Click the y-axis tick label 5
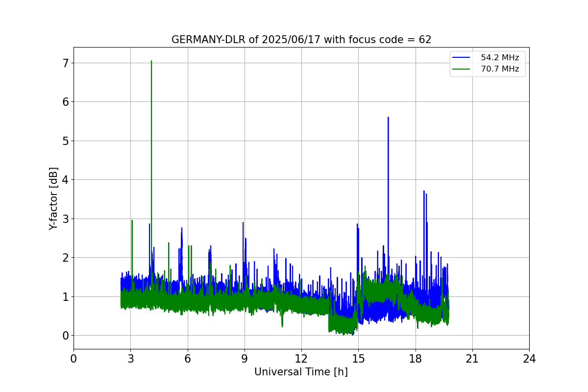The width and height of the screenshot is (588, 392). click(x=66, y=141)
